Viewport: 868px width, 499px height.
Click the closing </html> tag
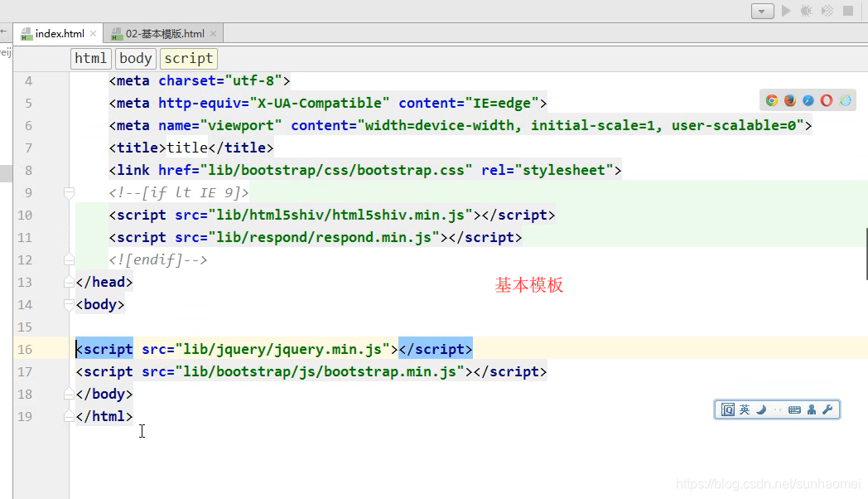pyautogui.click(x=104, y=416)
